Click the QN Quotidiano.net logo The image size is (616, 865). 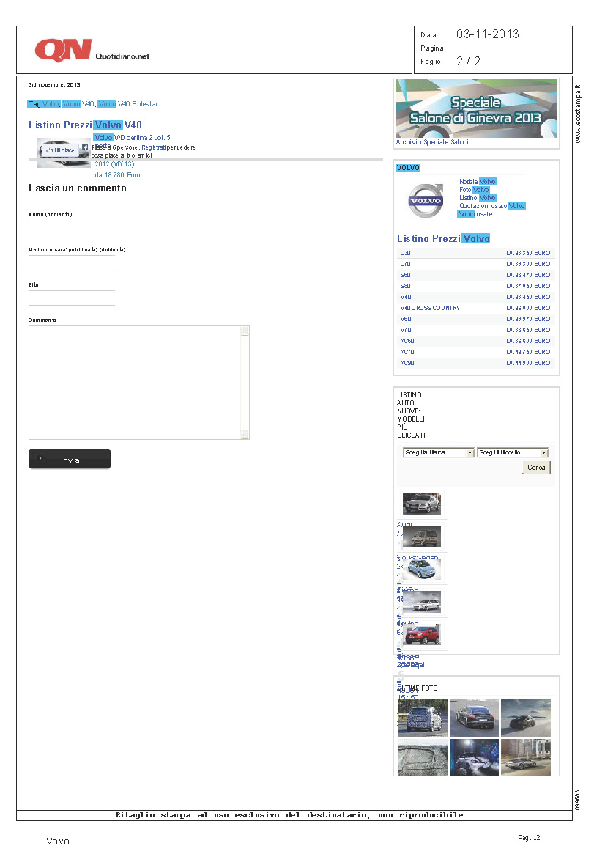pyautogui.click(x=92, y=50)
